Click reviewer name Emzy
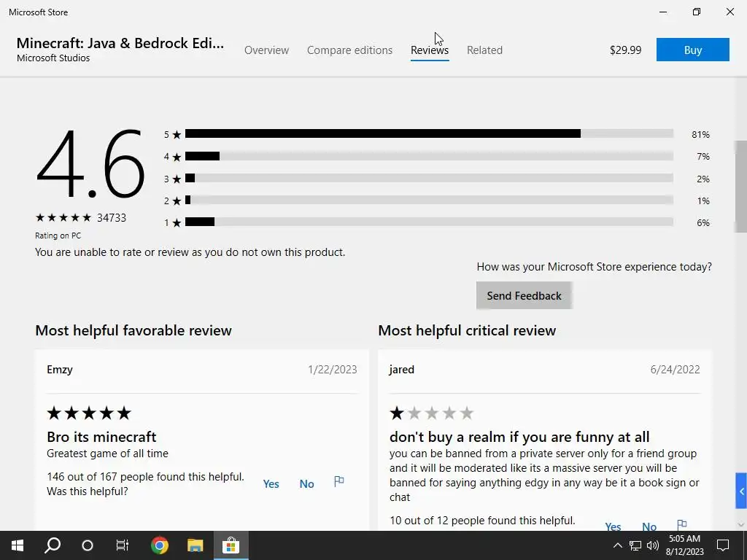 coord(60,370)
